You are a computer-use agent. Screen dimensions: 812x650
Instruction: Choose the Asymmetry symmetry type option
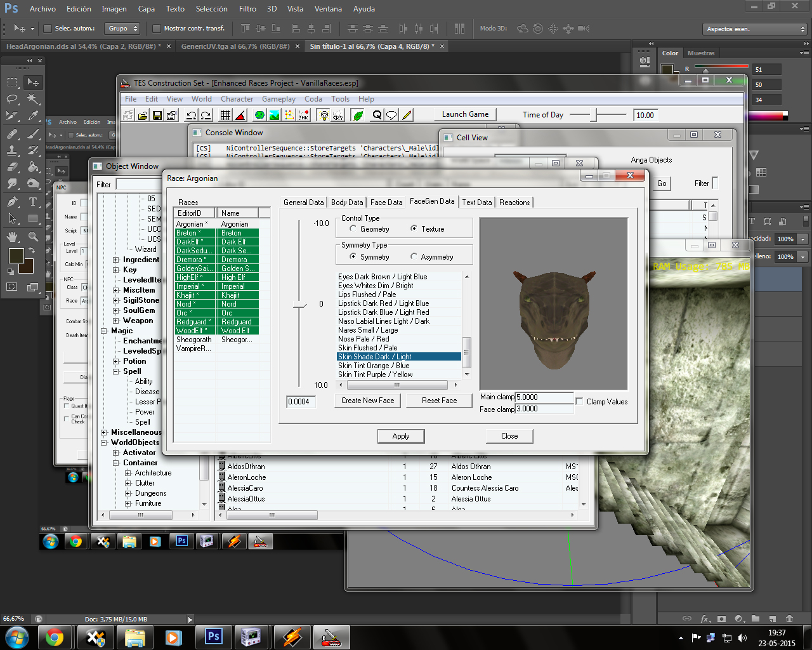tap(414, 257)
